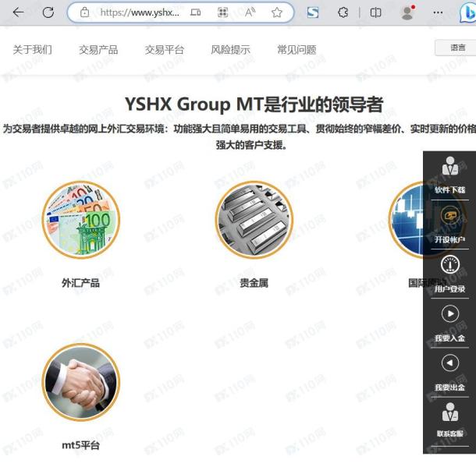476x474 pixels.
Task: Open the 交易平台 menu
Action: (x=164, y=49)
